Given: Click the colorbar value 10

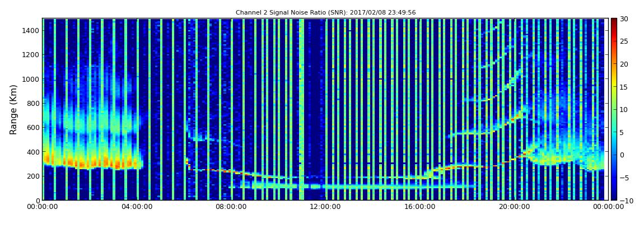Looking at the screenshot, I should point(624,109).
